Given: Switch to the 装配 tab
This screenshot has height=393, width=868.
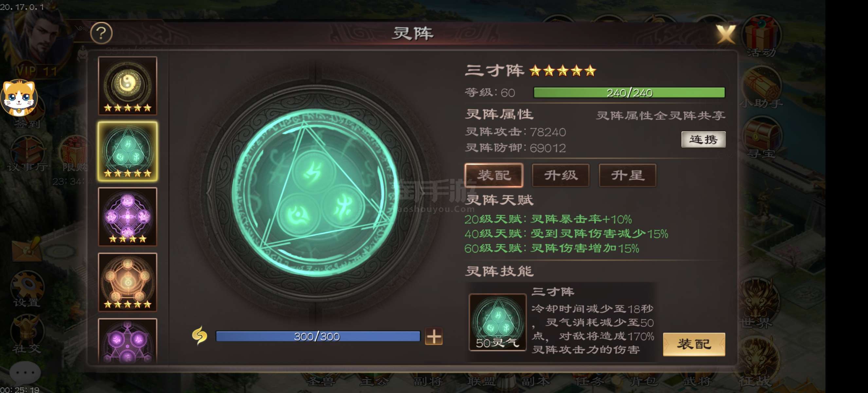Looking at the screenshot, I should click(x=494, y=175).
